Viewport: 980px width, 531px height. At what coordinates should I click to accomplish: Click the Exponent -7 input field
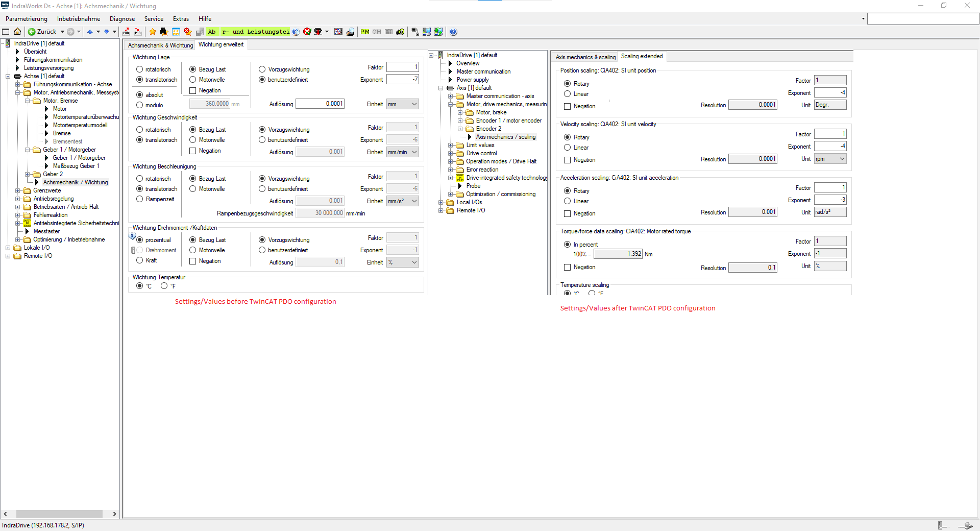pos(403,79)
